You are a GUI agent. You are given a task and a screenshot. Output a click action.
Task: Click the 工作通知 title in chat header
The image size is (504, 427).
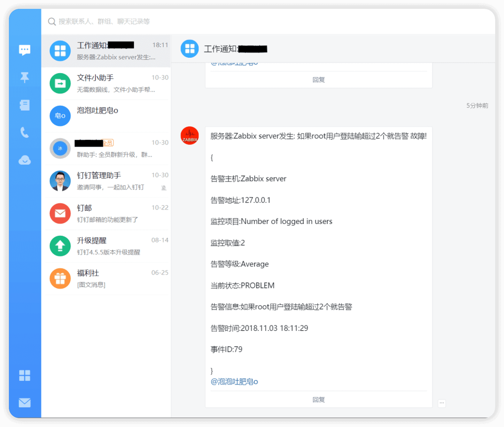[235, 49]
